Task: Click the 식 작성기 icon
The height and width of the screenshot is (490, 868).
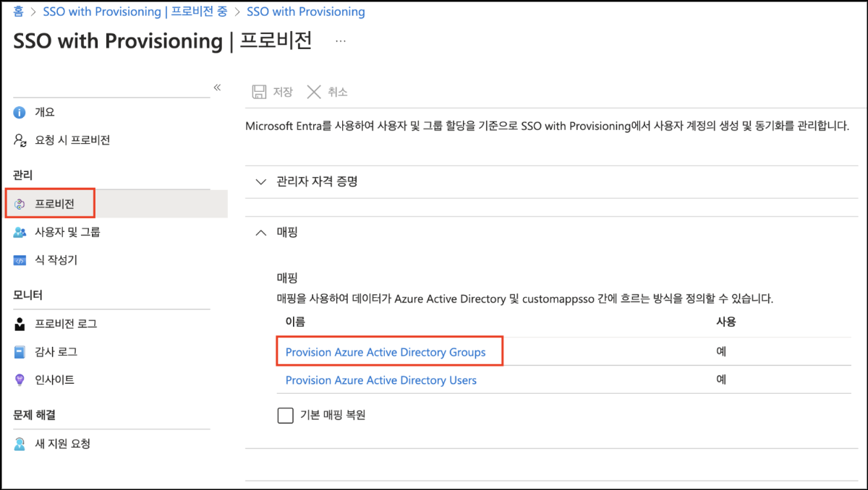Action: tap(20, 260)
